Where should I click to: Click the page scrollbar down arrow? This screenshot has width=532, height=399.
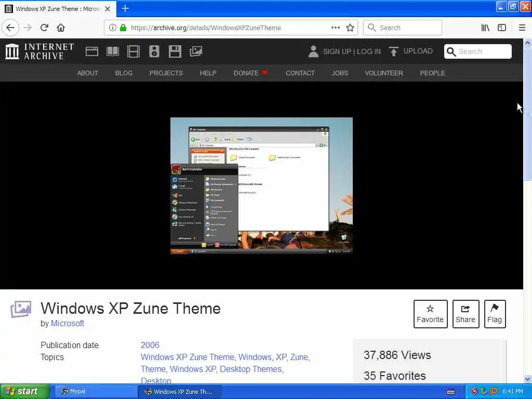(527, 379)
